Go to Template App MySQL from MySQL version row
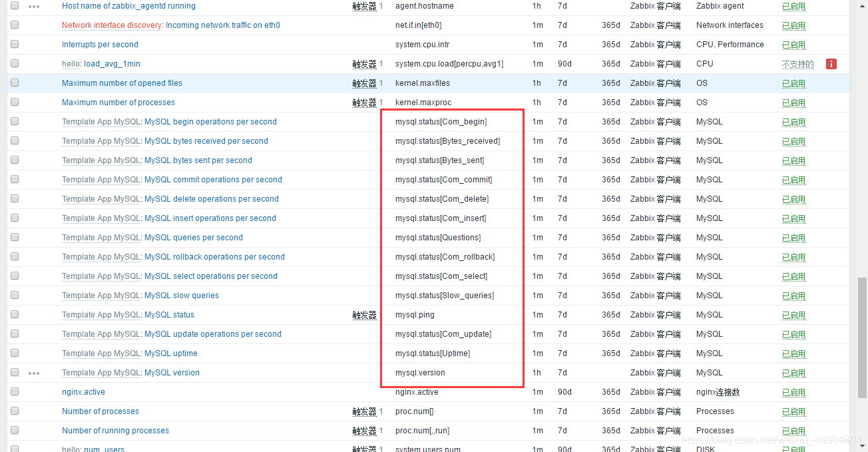This screenshot has height=452, width=868. pyautogui.click(x=101, y=373)
